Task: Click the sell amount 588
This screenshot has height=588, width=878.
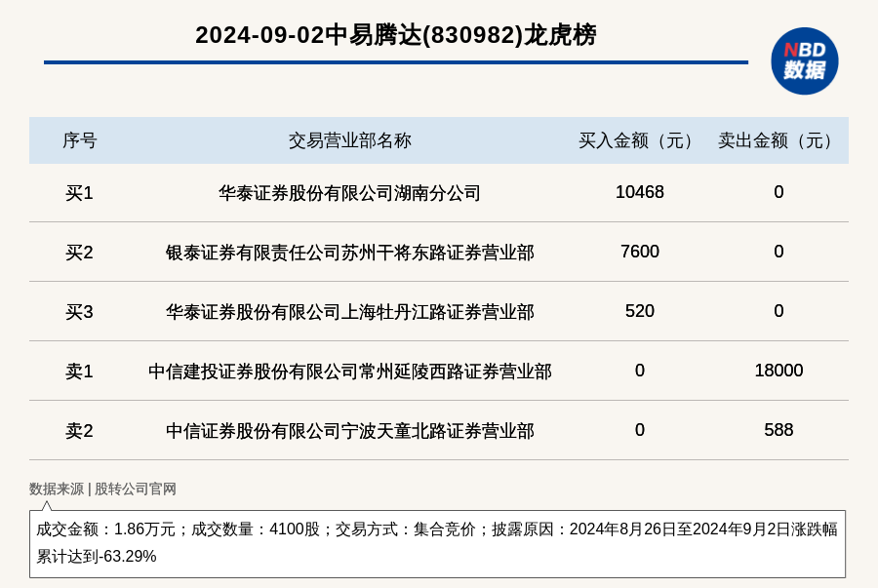Action: pos(778,430)
